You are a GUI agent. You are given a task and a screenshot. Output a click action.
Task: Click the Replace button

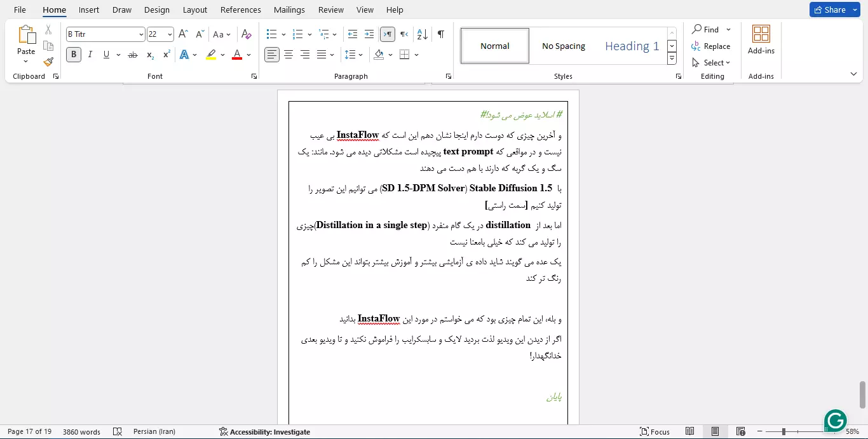pos(712,46)
